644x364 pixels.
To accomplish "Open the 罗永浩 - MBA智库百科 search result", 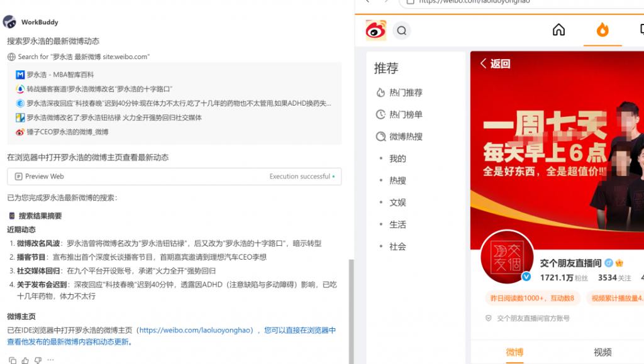I will [x=60, y=75].
